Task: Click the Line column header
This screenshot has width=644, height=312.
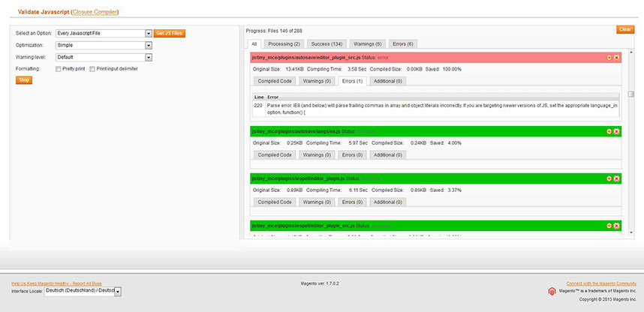Action: (259, 97)
